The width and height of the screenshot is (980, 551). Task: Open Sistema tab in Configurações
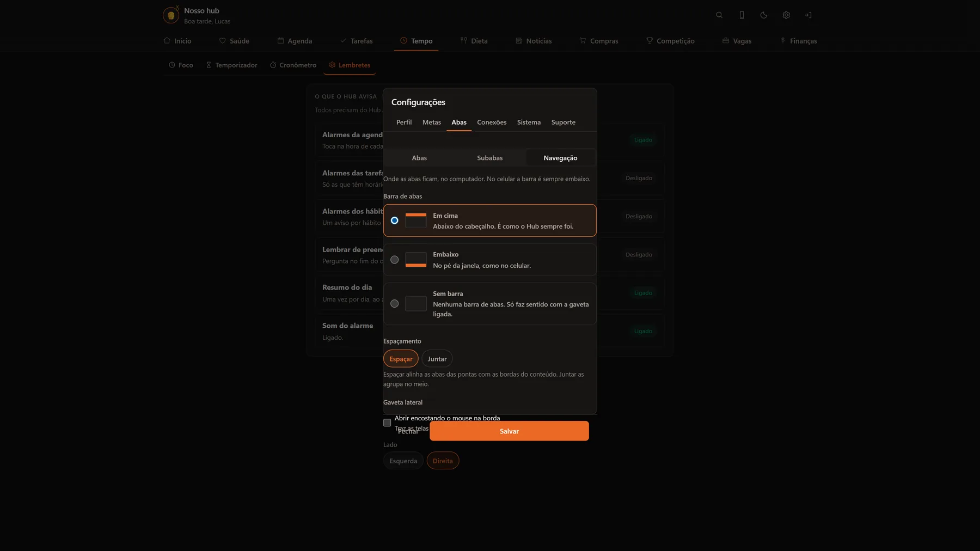(529, 122)
